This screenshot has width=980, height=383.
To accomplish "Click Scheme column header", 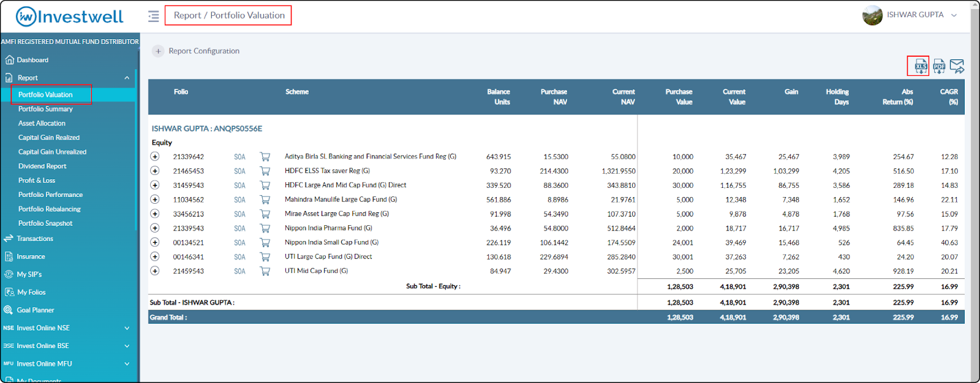I will point(297,92).
